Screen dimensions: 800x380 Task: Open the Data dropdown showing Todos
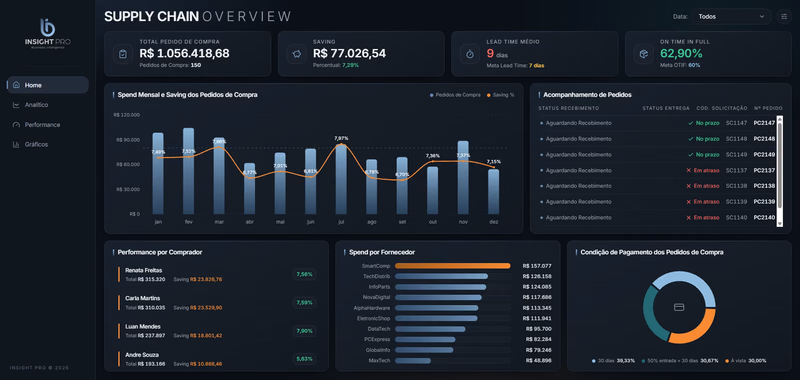click(732, 16)
